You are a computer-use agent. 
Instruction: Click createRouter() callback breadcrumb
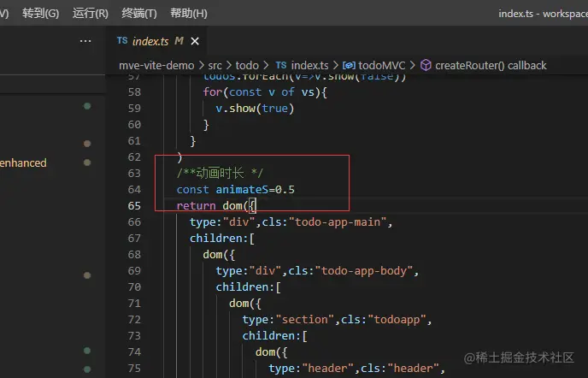pyautogui.click(x=491, y=65)
